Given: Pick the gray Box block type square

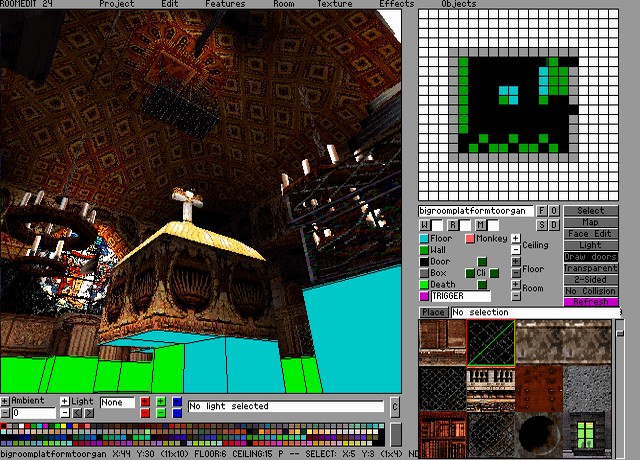Looking at the screenshot, I should [x=424, y=273].
